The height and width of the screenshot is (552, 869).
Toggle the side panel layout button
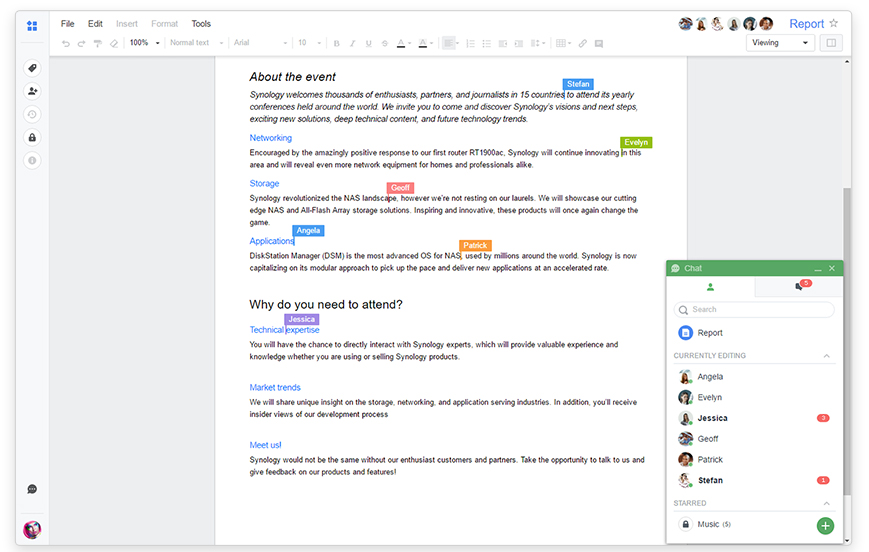pos(831,43)
